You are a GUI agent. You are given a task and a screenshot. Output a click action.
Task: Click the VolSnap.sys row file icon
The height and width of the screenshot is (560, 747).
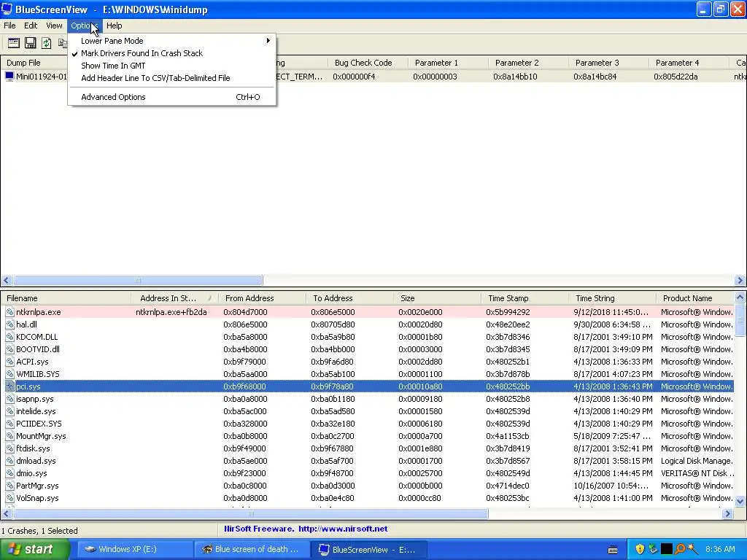point(9,498)
